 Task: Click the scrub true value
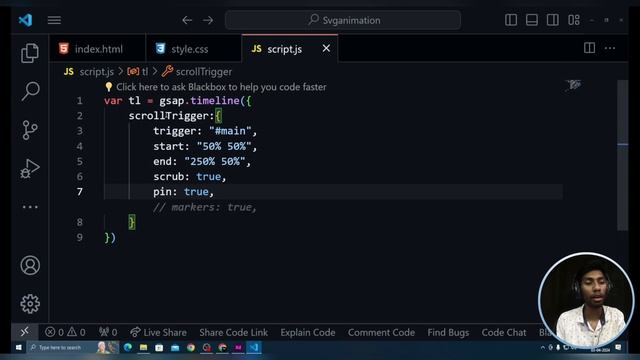[208, 176]
